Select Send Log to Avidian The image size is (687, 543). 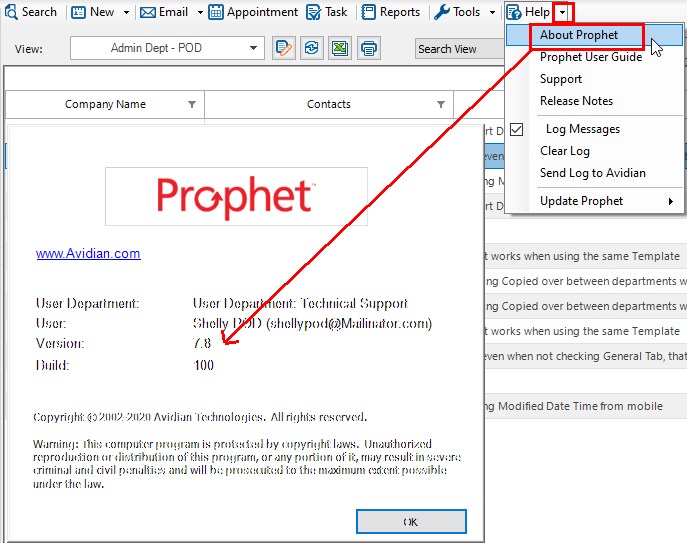coord(593,173)
